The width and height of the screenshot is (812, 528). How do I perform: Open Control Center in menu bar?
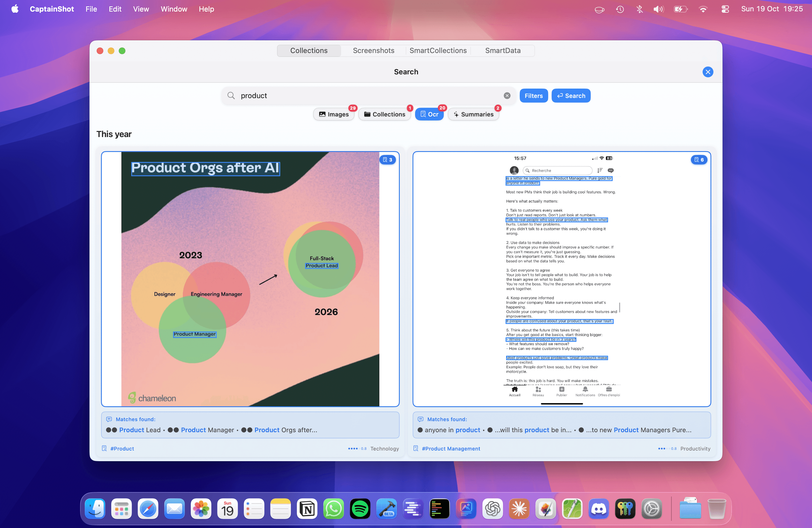pyautogui.click(x=725, y=9)
